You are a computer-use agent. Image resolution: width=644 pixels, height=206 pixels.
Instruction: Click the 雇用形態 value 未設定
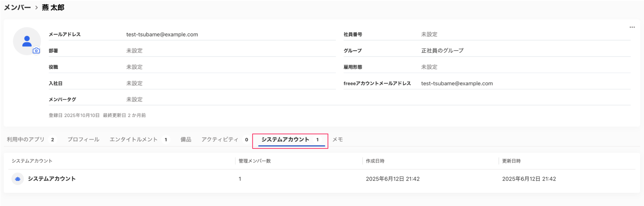(429, 67)
